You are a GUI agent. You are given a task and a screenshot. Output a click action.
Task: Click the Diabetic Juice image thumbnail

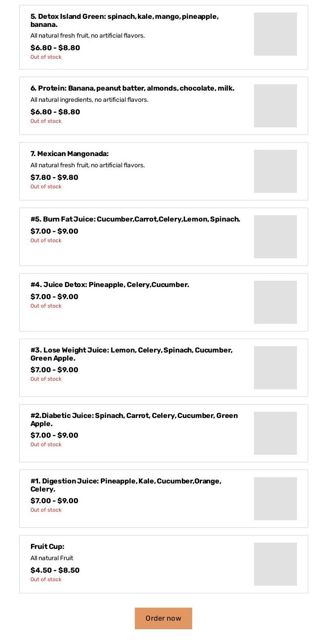pos(275,433)
